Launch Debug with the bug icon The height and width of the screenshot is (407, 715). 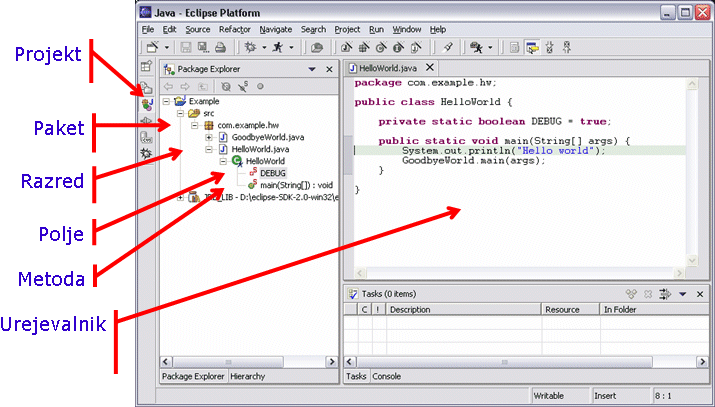tap(250, 47)
